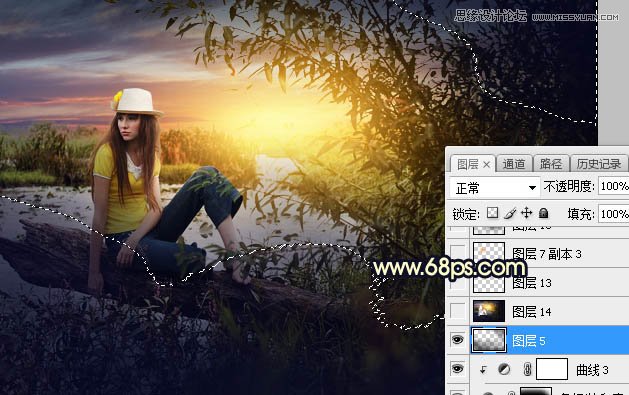The height and width of the screenshot is (395, 629).
Task: Click the adjustment icon on 曲线 3 layer
Action: click(x=504, y=369)
